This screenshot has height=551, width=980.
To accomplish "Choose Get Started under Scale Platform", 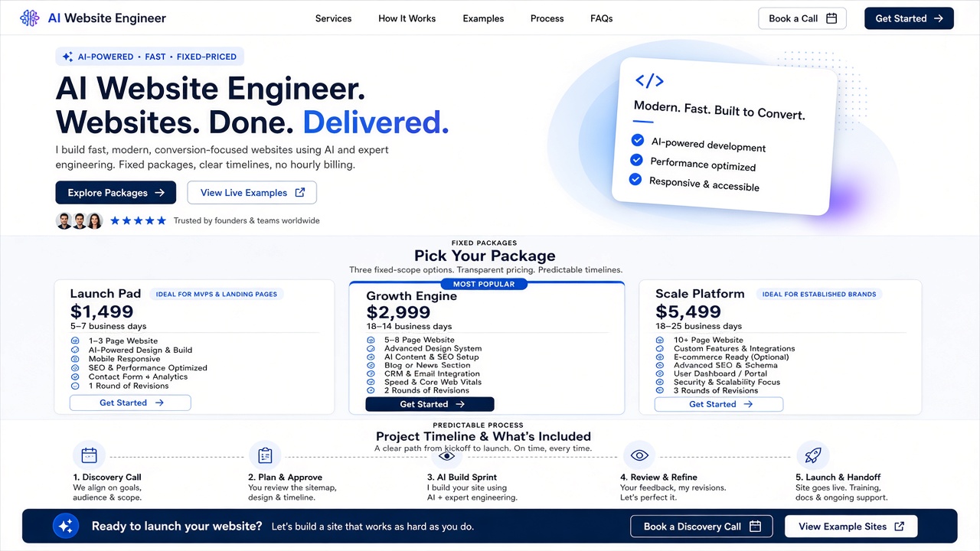I will [719, 404].
